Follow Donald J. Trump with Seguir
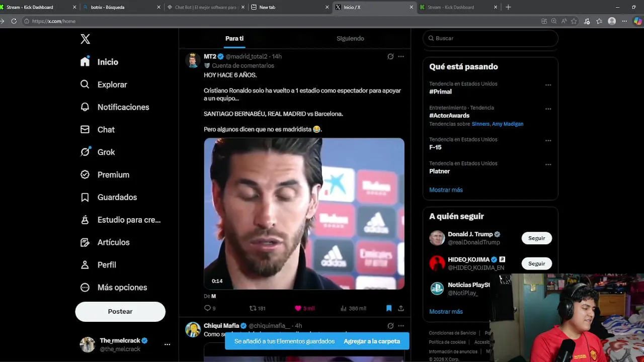This screenshot has height=362, width=644. tap(536, 238)
